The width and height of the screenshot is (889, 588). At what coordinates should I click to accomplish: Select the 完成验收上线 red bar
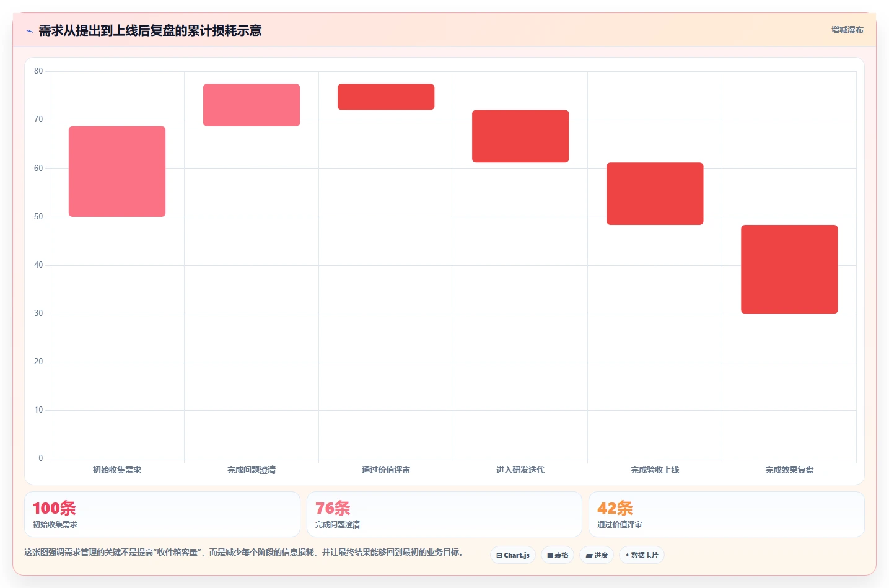coord(655,193)
